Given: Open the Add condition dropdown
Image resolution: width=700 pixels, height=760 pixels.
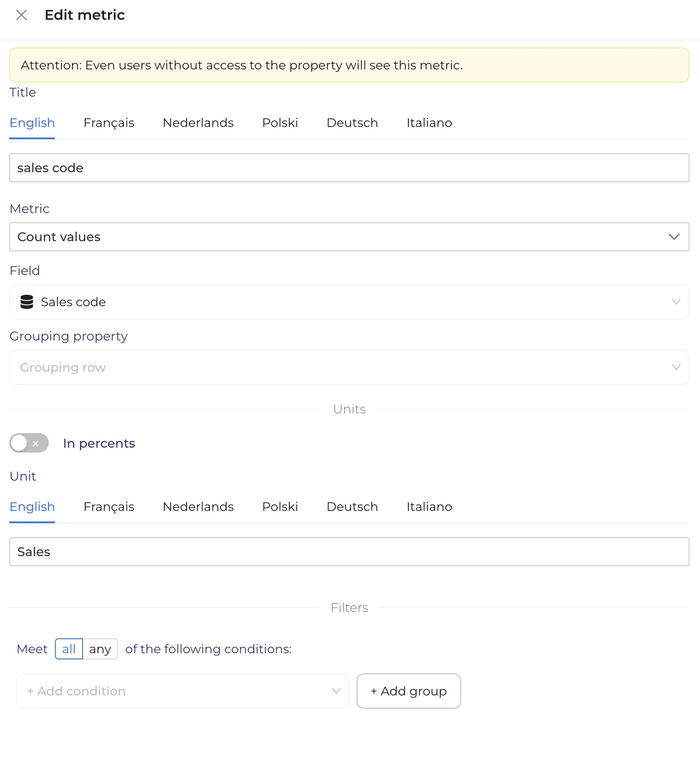Looking at the screenshot, I should tap(183, 691).
